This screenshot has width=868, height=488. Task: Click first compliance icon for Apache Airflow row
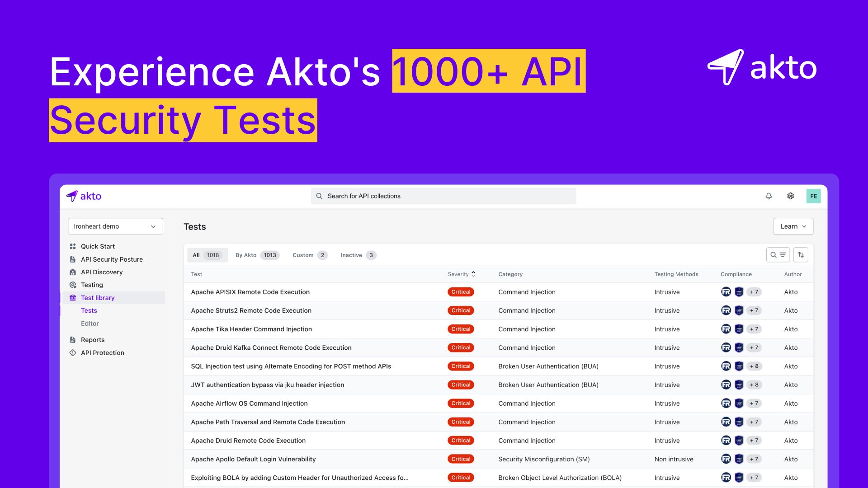click(726, 404)
